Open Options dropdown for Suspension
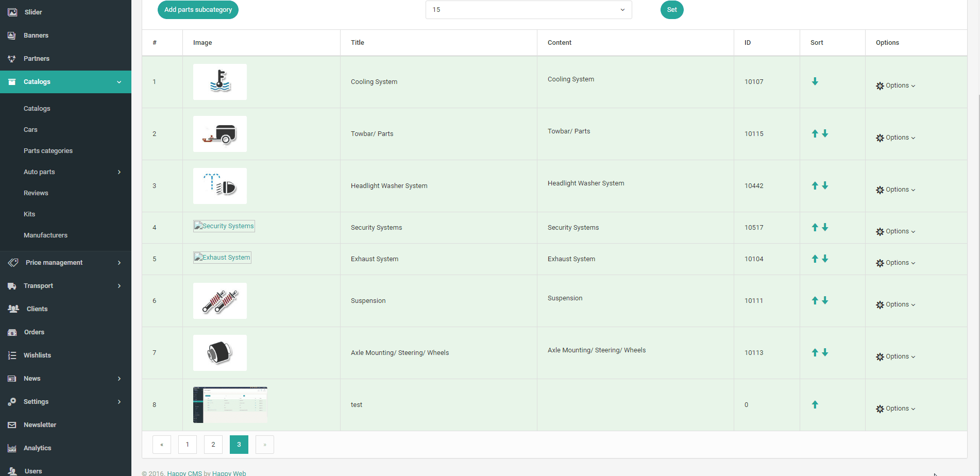 click(x=895, y=304)
